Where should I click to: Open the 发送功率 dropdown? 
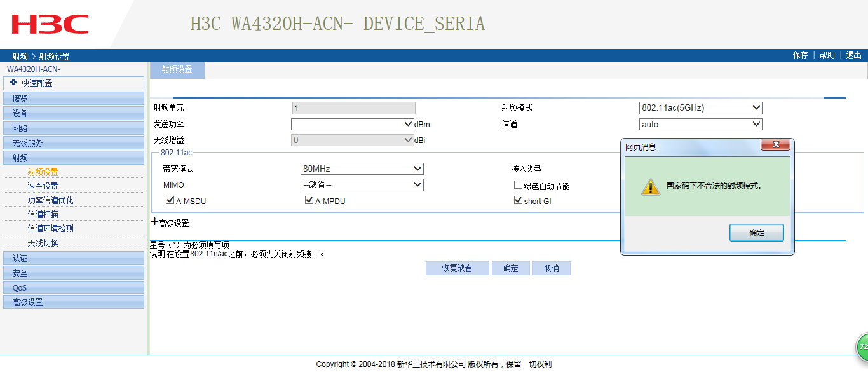click(353, 125)
